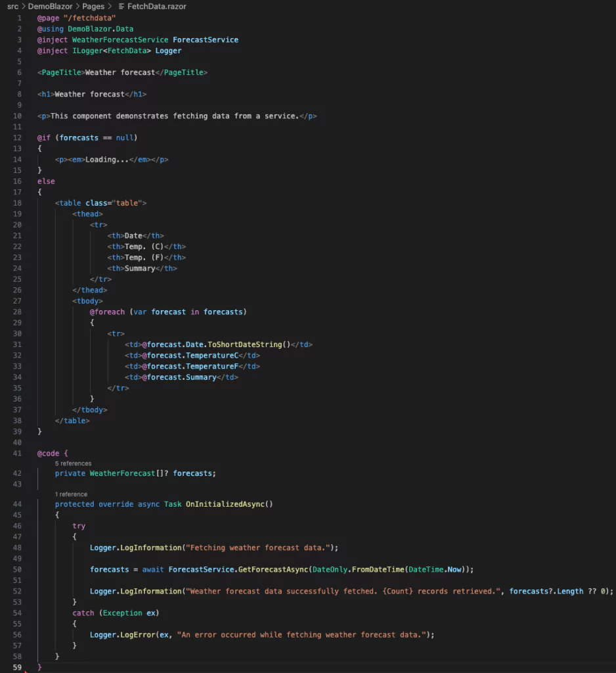Click TemperatureC on line 32
The width and height of the screenshot is (616, 673).
212,356
